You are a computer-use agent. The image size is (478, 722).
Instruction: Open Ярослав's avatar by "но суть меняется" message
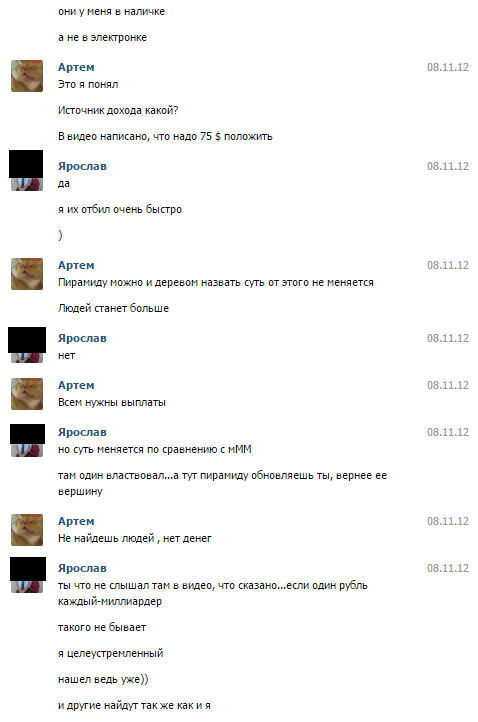[27, 441]
